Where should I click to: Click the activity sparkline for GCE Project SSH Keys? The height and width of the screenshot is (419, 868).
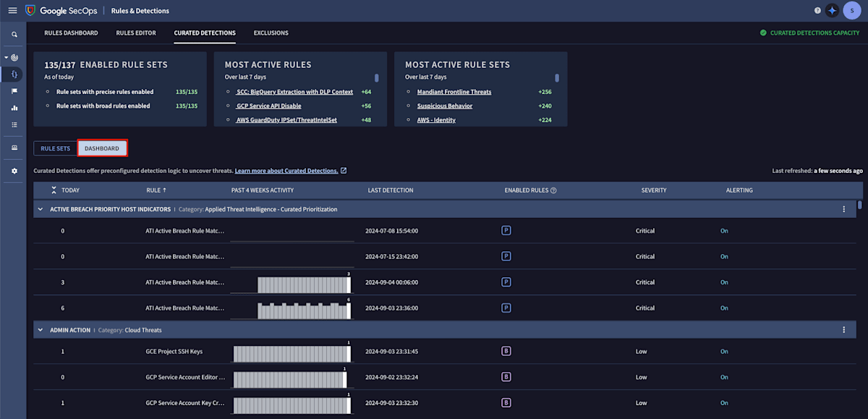click(x=292, y=353)
